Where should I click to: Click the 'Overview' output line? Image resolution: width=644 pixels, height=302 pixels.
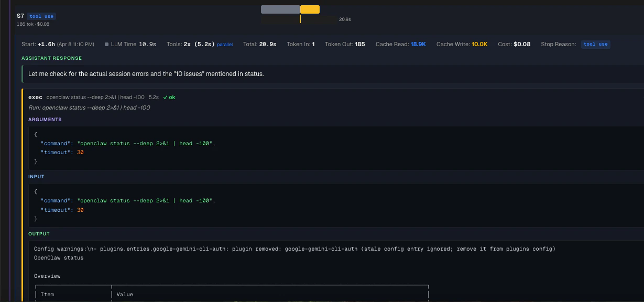click(x=47, y=276)
